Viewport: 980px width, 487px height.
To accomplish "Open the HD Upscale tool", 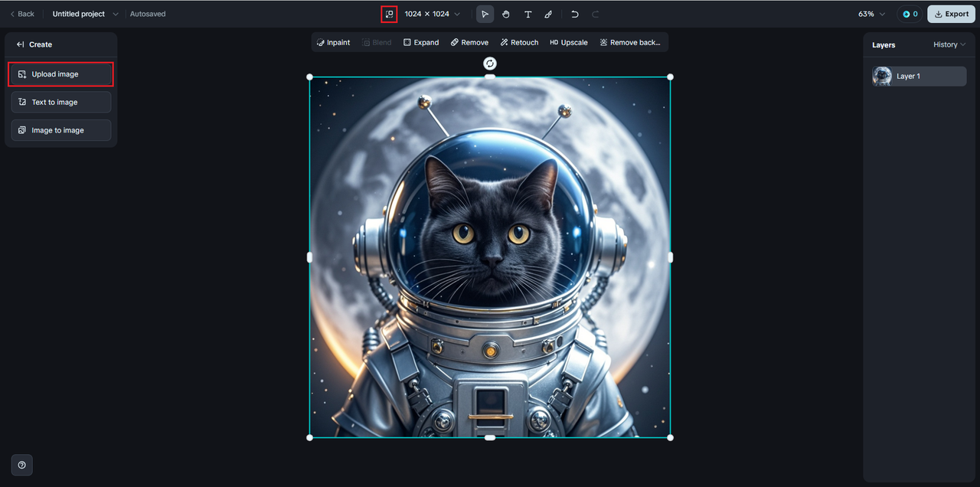I will pyautogui.click(x=569, y=42).
